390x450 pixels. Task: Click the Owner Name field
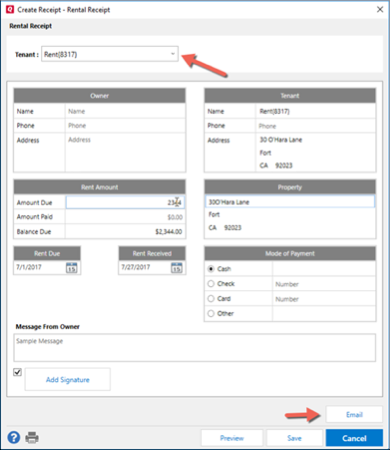pos(125,111)
